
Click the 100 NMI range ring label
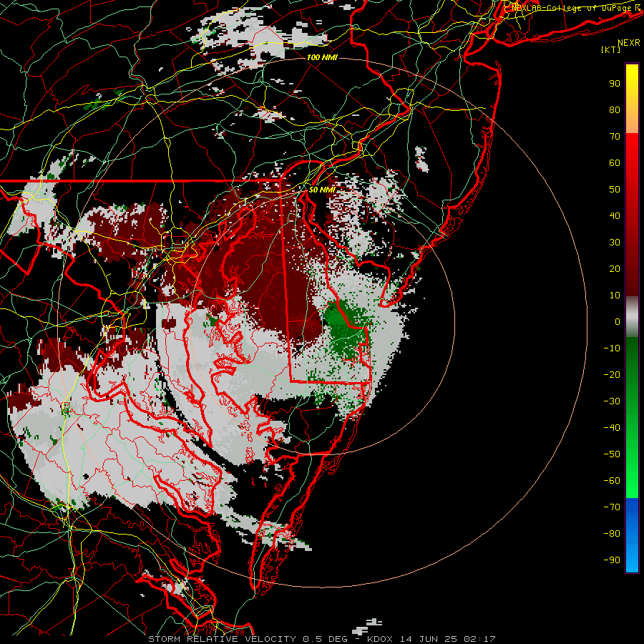pyautogui.click(x=322, y=57)
